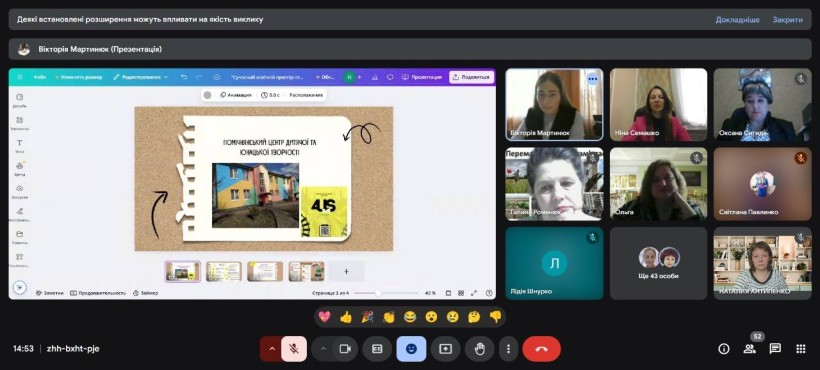The width and height of the screenshot is (820, 370).
Task: Show participants list with 52 badge
Action: [x=750, y=349]
